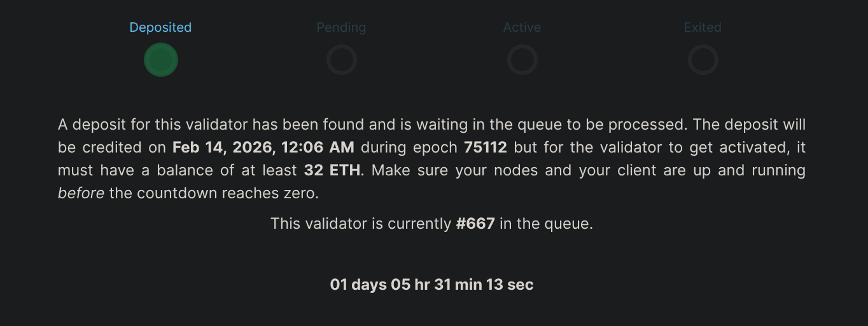
Task: Open the Deposited step label
Action: pyautogui.click(x=160, y=27)
